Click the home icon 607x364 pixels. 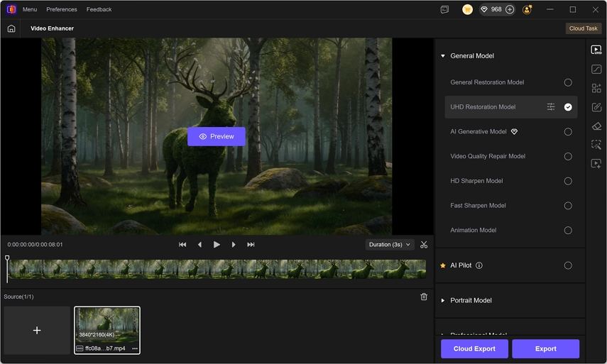[11, 28]
